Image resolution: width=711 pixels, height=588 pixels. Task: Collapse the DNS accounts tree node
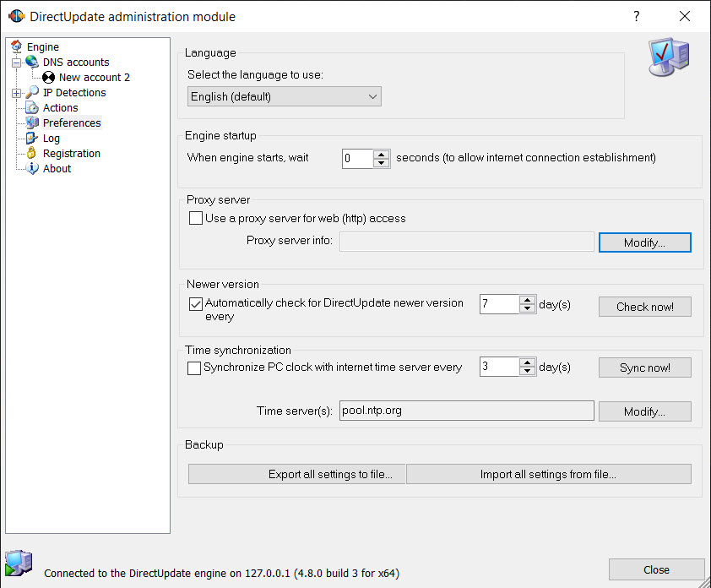(16, 63)
